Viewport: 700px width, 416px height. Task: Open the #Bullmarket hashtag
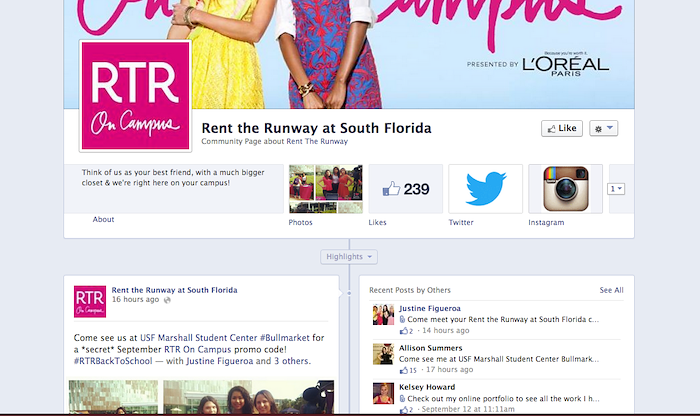(285, 338)
